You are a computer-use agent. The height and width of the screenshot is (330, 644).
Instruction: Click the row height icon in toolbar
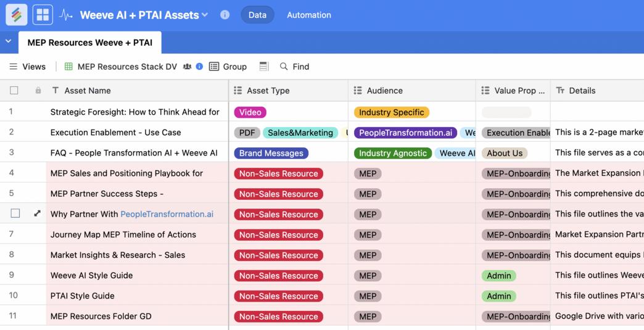point(264,67)
